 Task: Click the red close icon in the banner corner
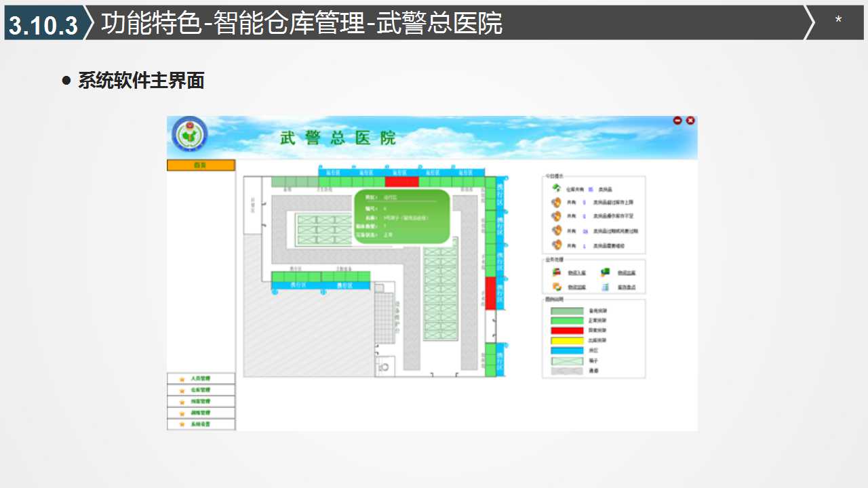pyautogui.click(x=690, y=121)
